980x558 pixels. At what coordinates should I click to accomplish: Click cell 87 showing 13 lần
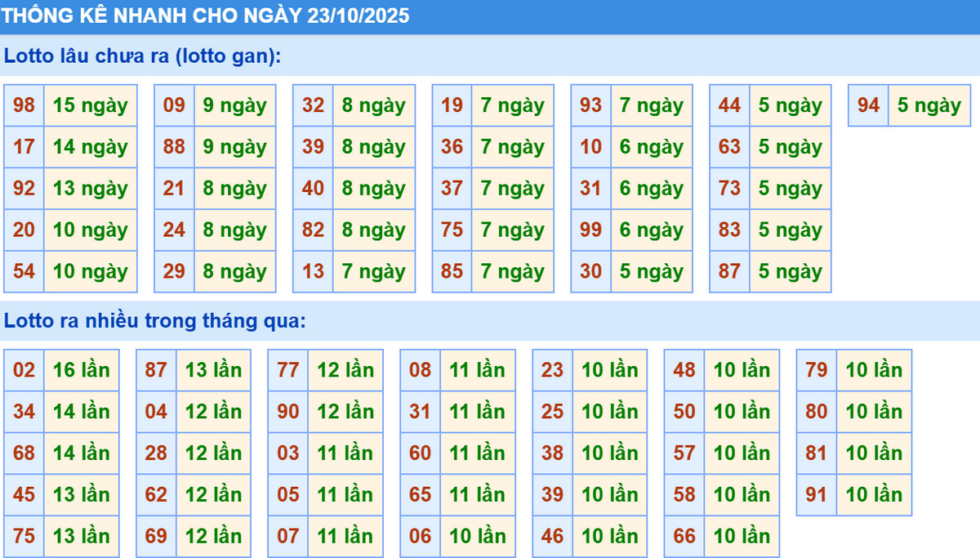click(155, 370)
